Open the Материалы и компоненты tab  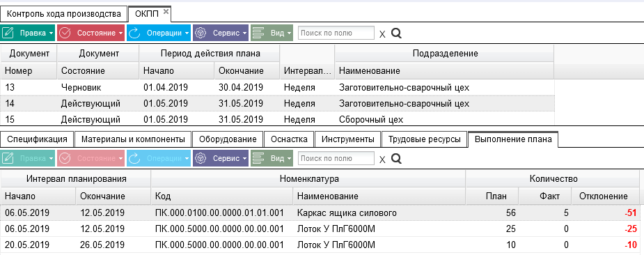click(133, 139)
